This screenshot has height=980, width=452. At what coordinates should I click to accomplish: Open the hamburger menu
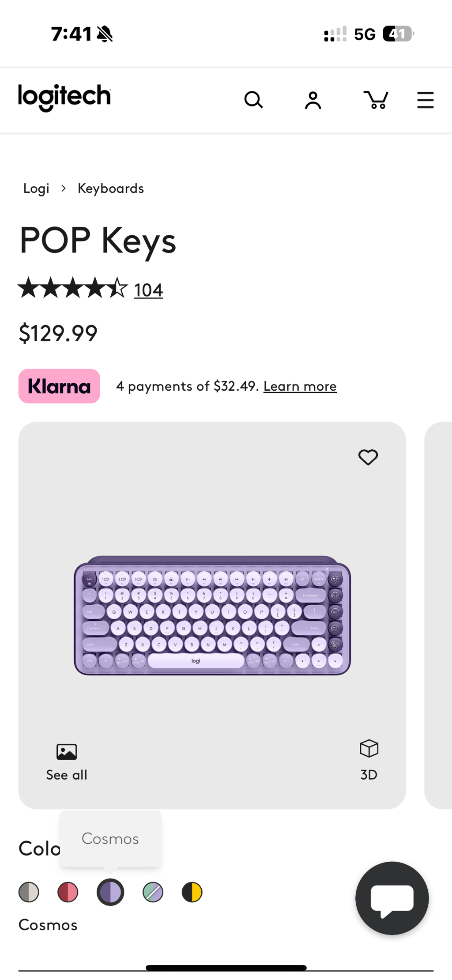(425, 100)
